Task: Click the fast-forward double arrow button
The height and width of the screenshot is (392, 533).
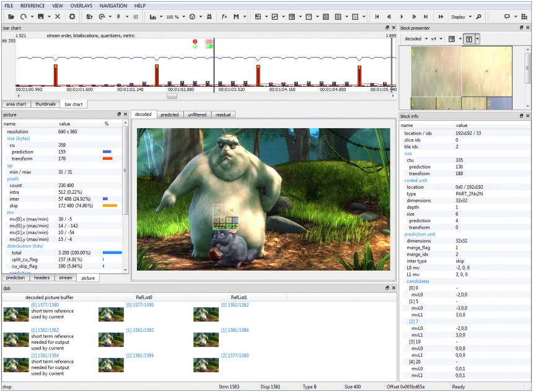Action: tap(441, 17)
